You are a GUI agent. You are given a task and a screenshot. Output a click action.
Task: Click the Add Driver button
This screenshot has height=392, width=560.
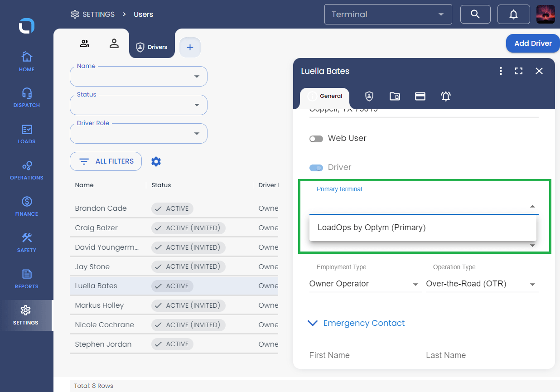coord(533,44)
